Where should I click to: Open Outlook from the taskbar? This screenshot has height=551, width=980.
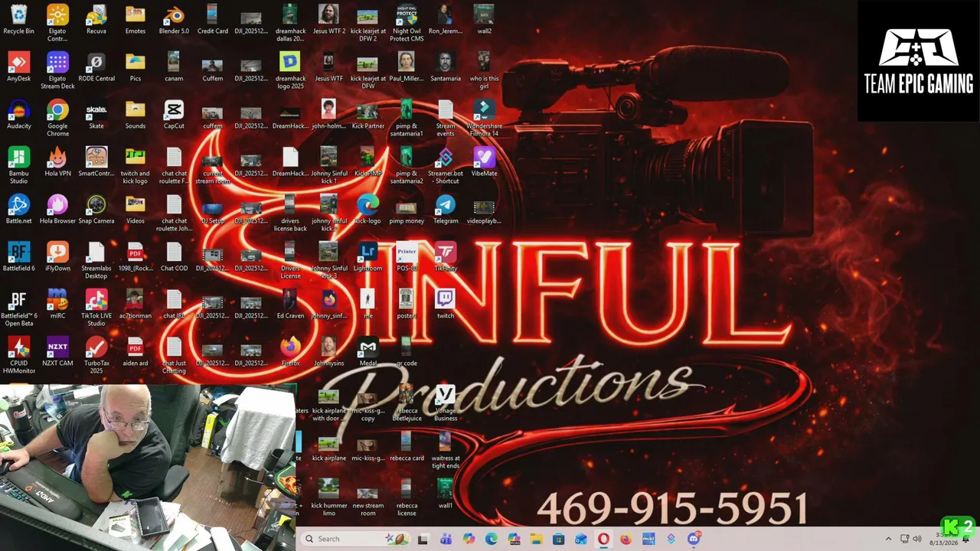pos(581,539)
